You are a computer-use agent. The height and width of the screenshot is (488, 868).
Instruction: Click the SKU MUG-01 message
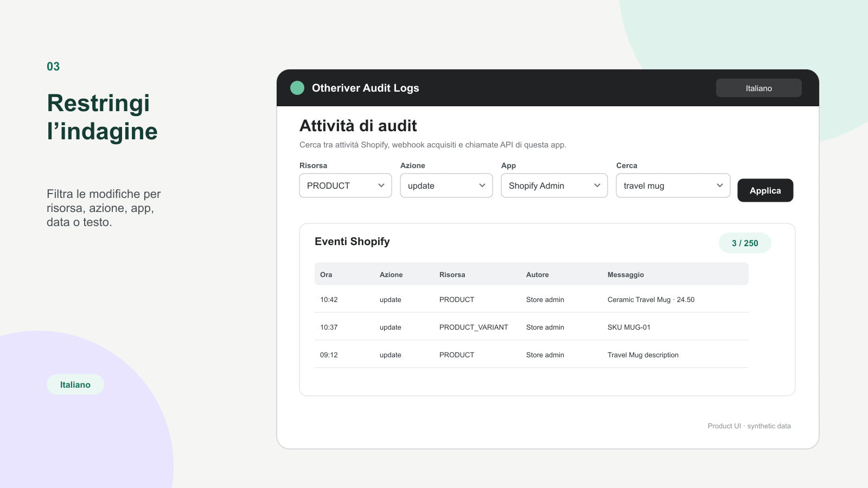coord(629,327)
